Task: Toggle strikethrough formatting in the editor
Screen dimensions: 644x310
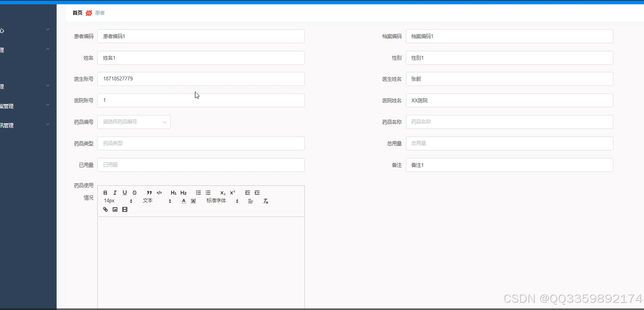Action: (x=134, y=193)
